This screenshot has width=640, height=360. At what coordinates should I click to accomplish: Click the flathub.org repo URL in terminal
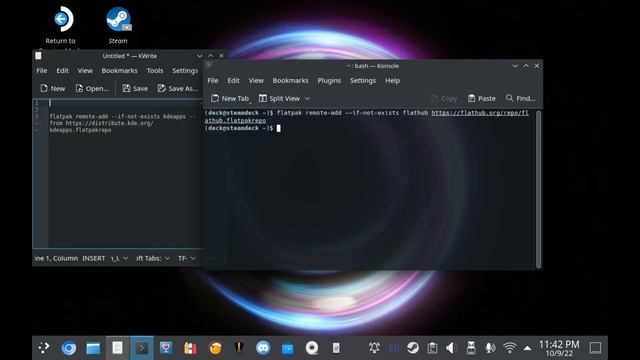480,113
